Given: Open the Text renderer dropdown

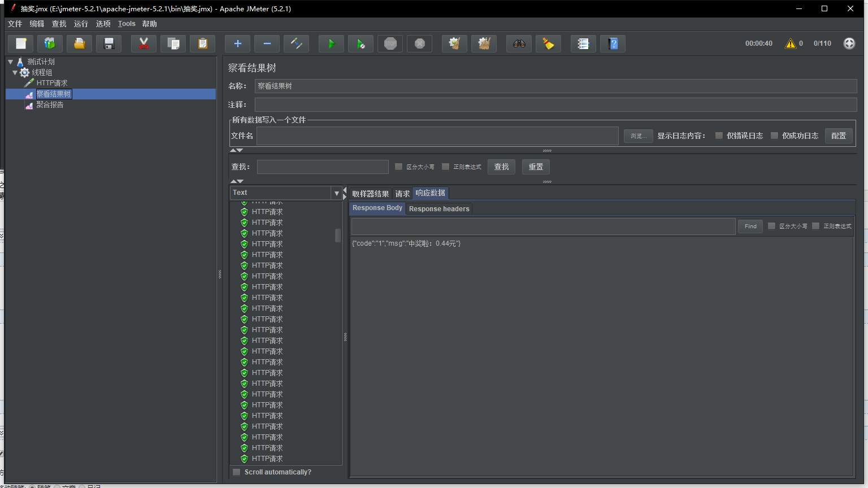Looking at the screenshot, I should pyautogui.click(x=336, y=193).
